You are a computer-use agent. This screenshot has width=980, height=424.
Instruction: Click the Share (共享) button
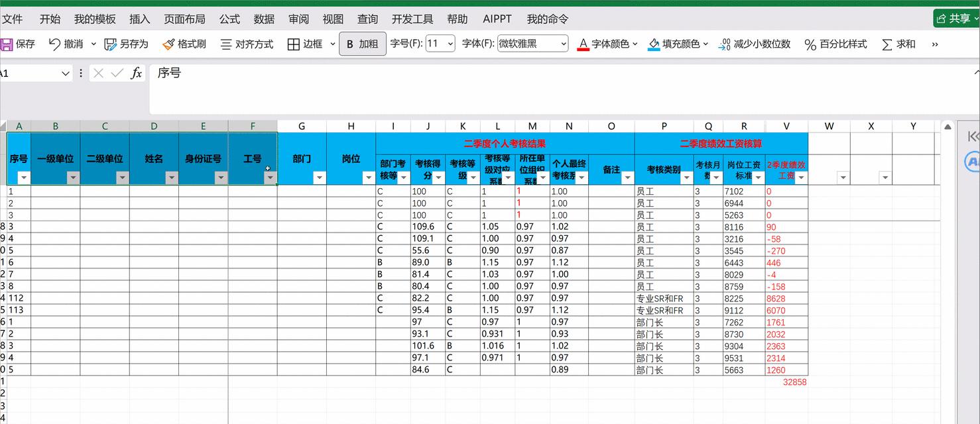click(956, 19)
